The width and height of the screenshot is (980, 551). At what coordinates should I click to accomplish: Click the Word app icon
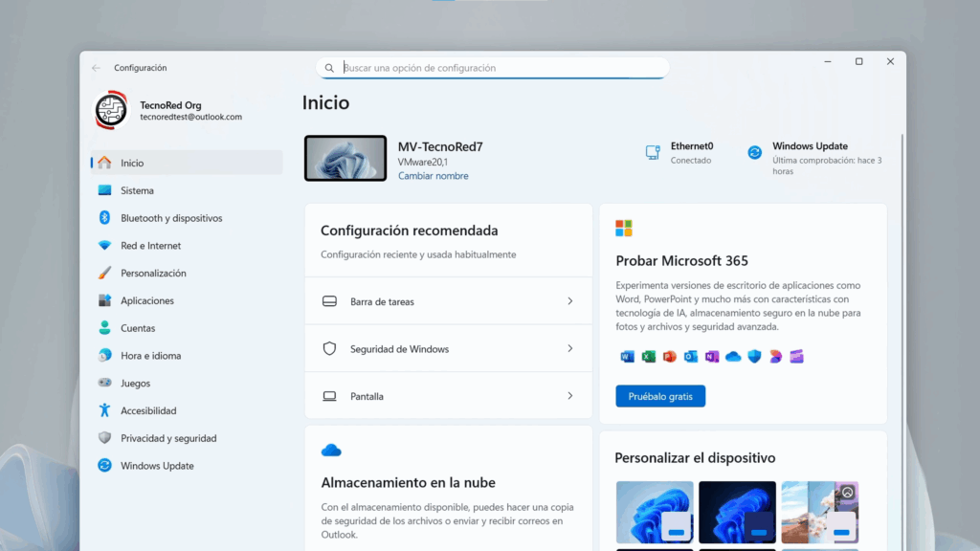[x=627, y=356]
